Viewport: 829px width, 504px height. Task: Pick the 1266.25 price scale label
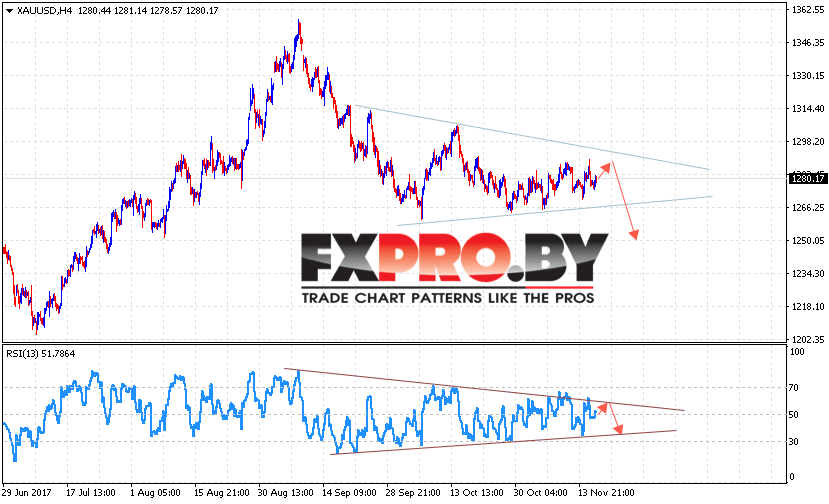click(808, 207)
